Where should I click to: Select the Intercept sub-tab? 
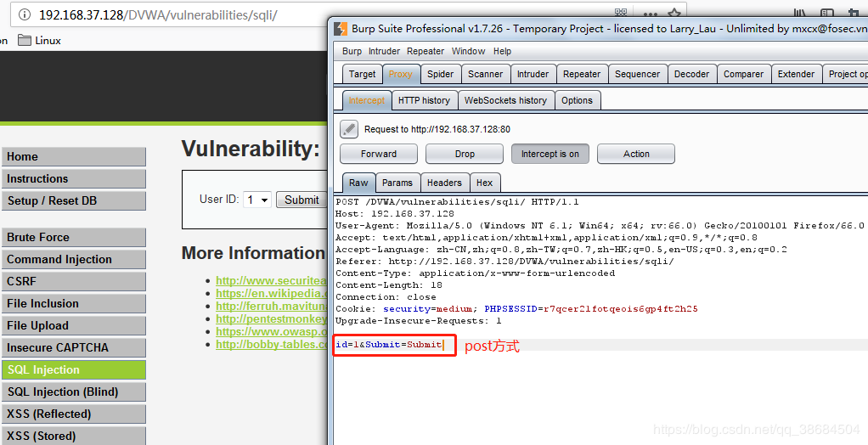pos(366,100)
